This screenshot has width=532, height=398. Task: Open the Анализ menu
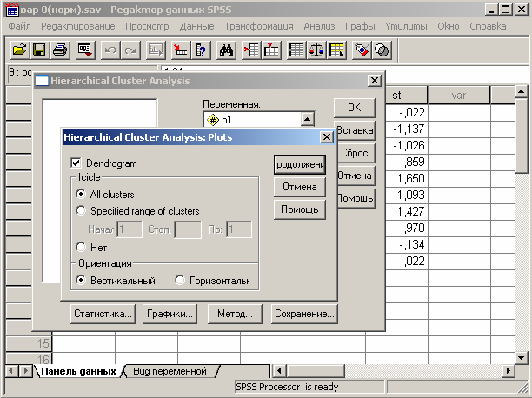coord(319,26)
